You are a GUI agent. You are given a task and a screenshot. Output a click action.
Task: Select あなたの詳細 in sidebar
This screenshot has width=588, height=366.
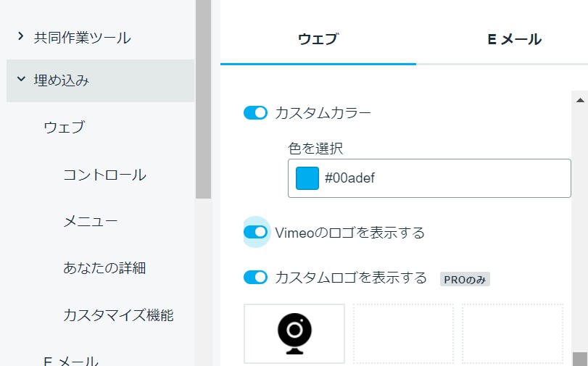(104, 267)
